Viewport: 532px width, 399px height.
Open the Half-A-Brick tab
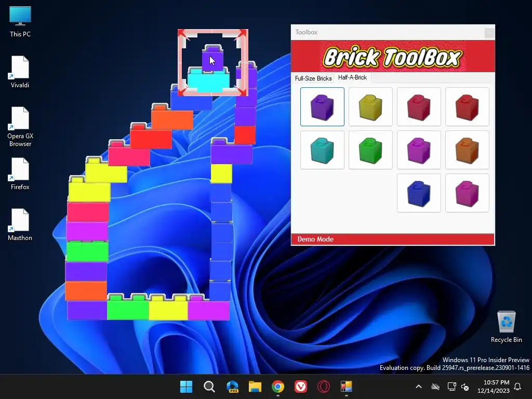pyautogui.click(x=353, y=78)
